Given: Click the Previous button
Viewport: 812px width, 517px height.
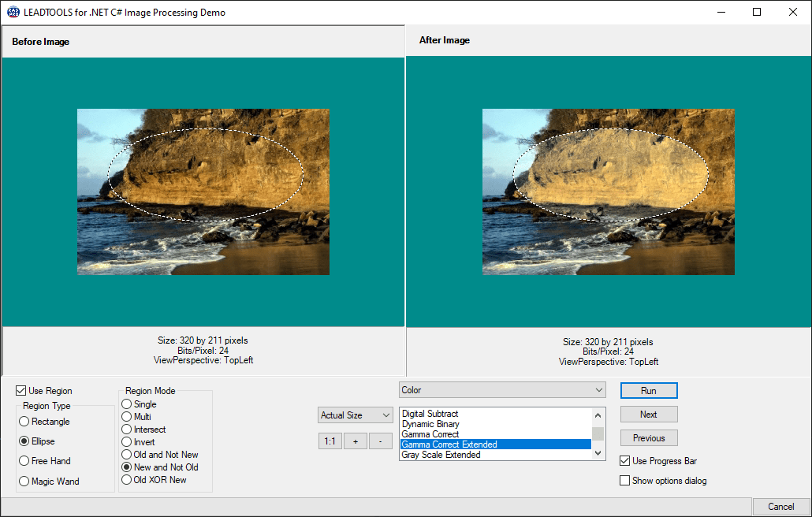Looking at the screenshot, I should [x=648, y=437].
